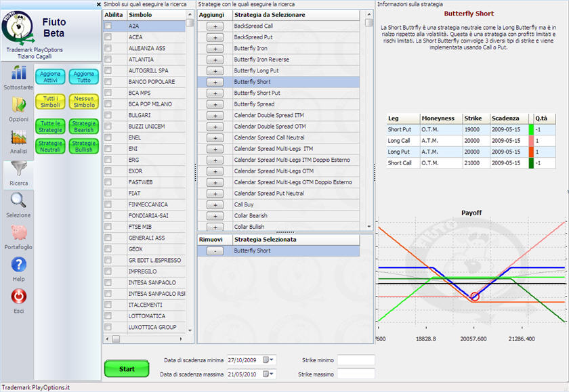The height and width of the screenshot is (392, 569).
Task: Open the Opzioni folder icon
Action: pyautogui.click(x=18, y=105)
